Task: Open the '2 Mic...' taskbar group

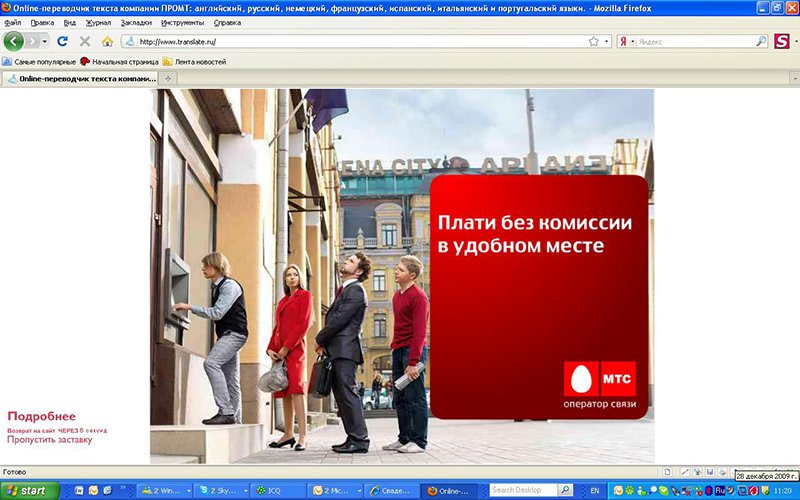Action: pos(337,490)
